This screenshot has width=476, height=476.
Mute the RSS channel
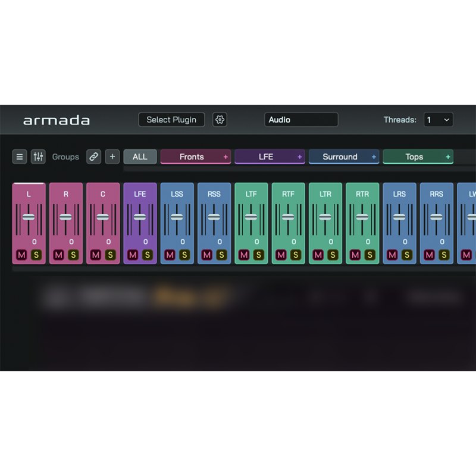click(206, 255)
